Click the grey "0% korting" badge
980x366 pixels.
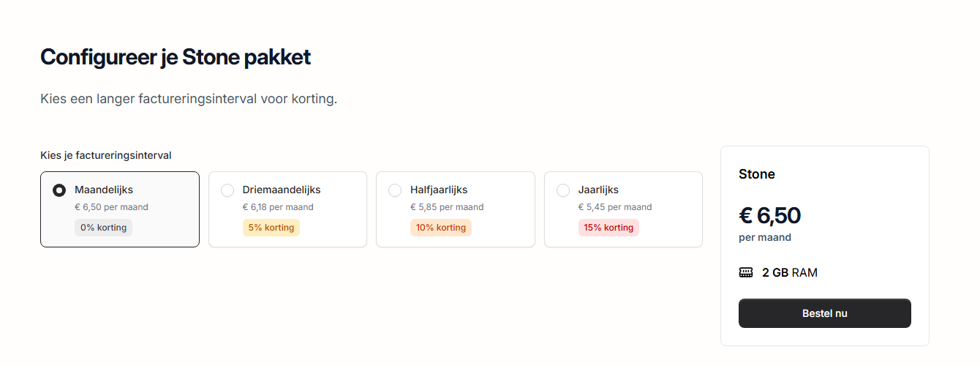(x=103, y=228)
